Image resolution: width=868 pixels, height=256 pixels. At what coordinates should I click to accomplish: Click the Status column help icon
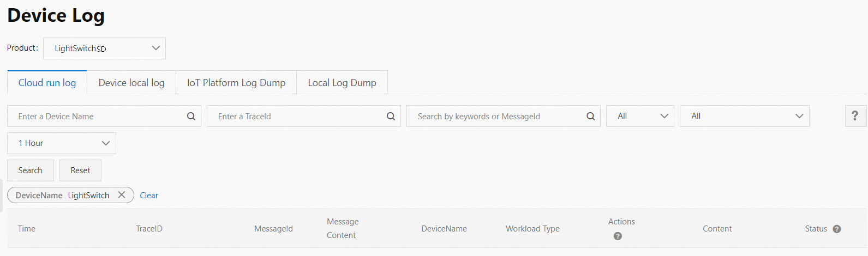click(837, 229)
